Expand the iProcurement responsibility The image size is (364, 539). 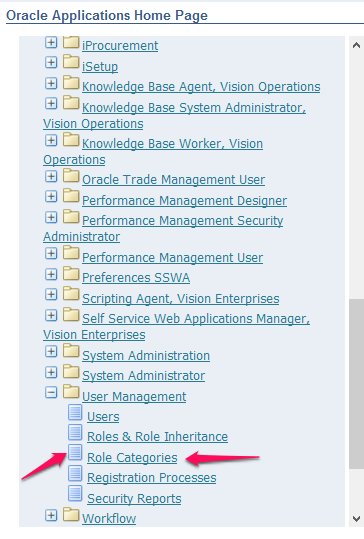pyautogui.click(x=51, y=42)
